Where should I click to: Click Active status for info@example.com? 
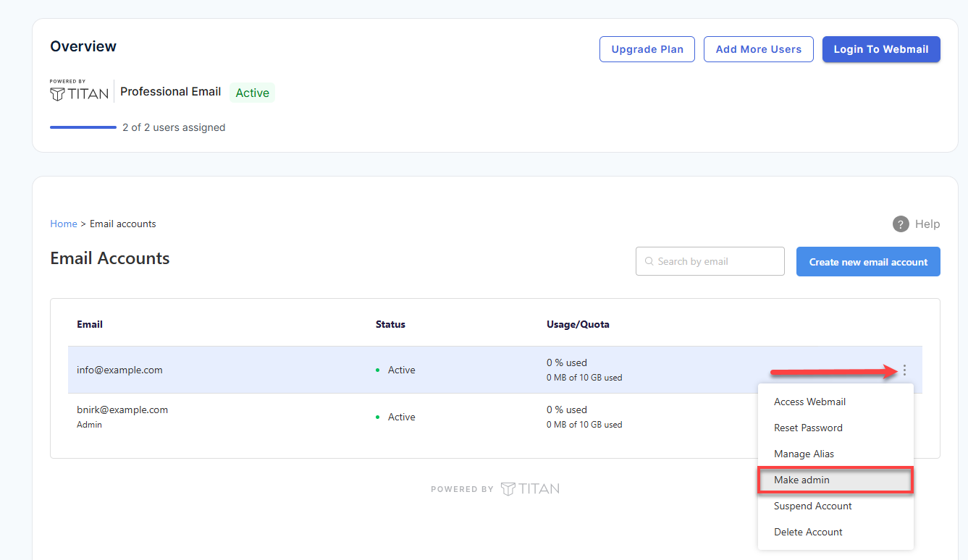(x=401, y=370)
